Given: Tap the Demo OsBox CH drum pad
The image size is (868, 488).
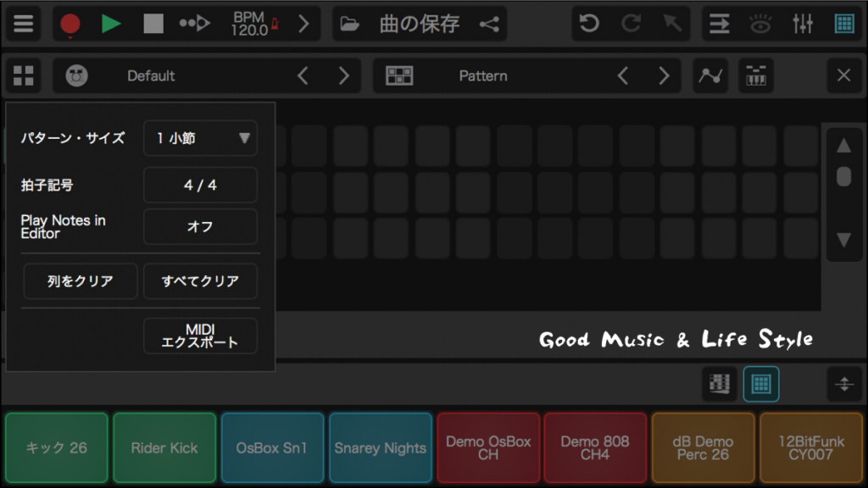Looking at the screenshot, I should pyautogui.click(x=488, y=447).
